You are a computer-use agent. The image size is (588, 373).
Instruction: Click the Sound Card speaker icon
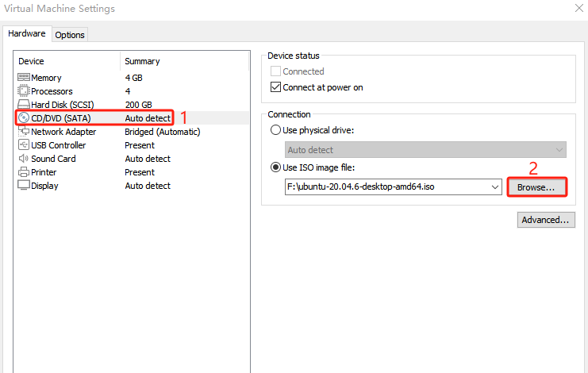click(x=24, y=158)
